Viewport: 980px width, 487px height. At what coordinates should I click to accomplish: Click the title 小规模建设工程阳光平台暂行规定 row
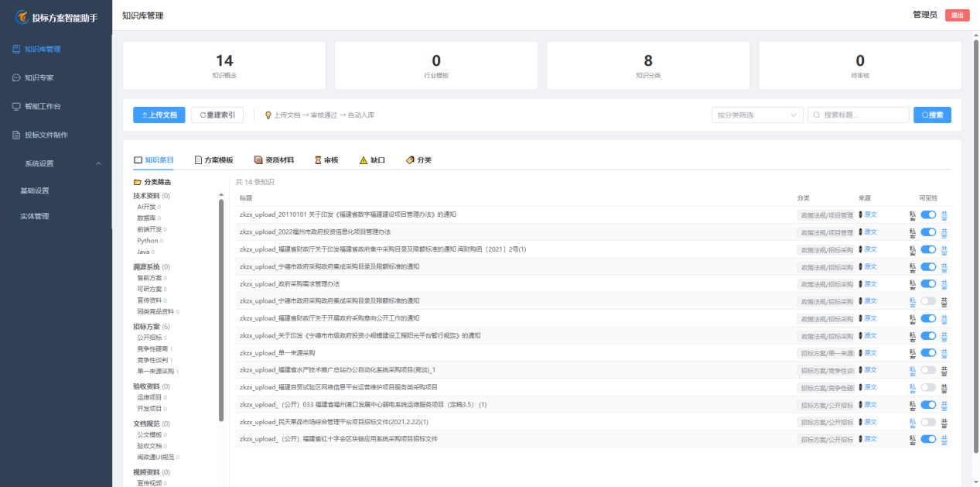pos(360,335)
